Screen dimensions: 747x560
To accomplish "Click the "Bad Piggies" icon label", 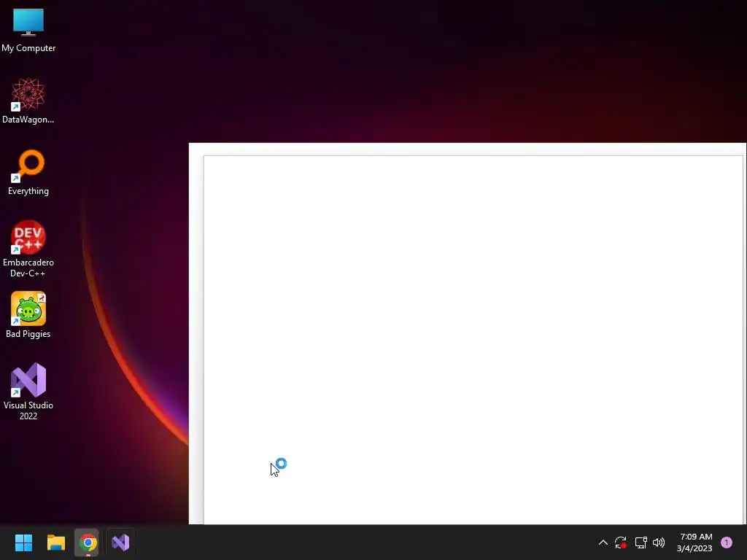I will click(28, 334).
